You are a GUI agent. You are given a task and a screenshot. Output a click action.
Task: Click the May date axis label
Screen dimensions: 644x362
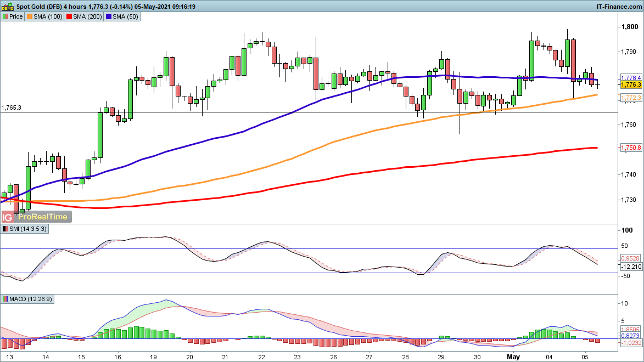(513, 357)
